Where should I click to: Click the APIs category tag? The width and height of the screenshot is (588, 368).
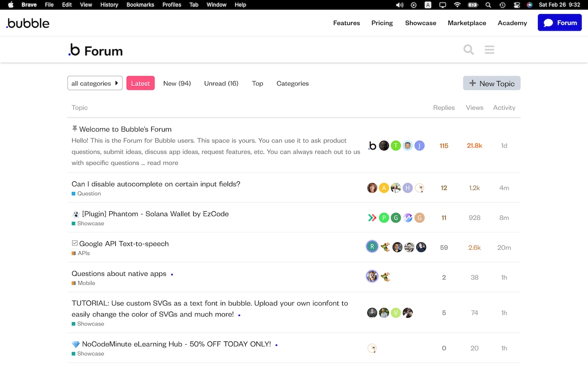coord(80,253)
